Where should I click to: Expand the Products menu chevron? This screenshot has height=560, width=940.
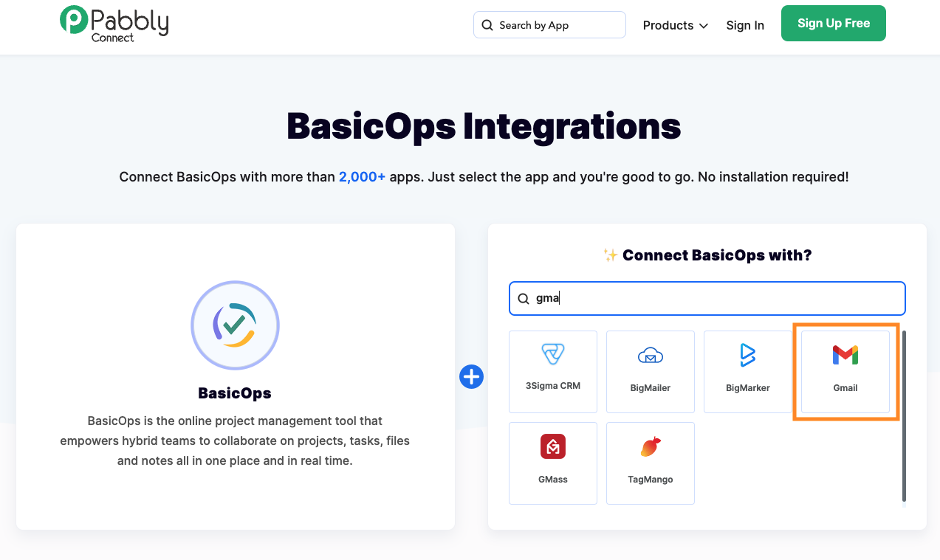704,26
